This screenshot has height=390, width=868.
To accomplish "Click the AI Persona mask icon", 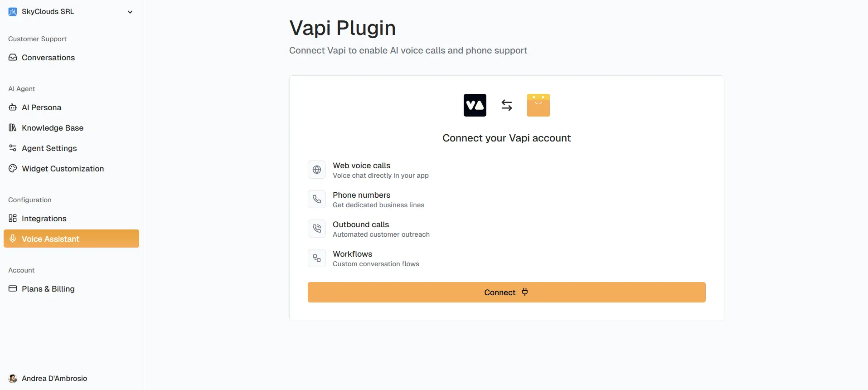I will pyautogui.click(x=12, y=107).
